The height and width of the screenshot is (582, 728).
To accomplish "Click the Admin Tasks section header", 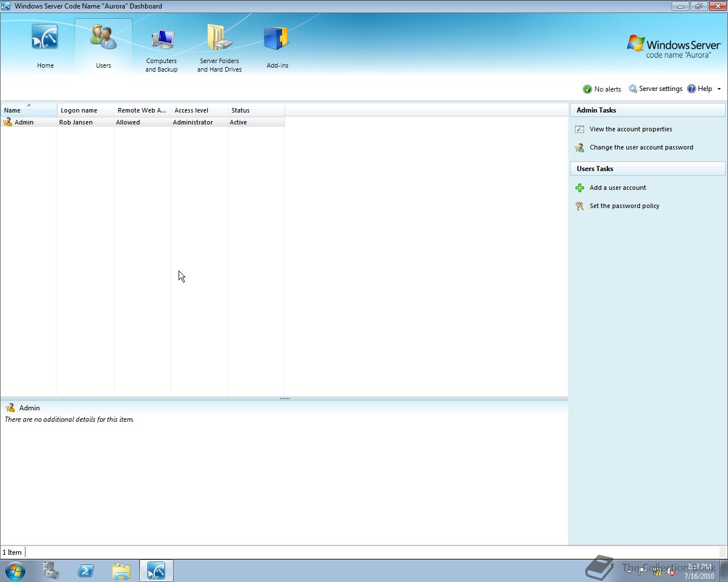I will pyautogui.click(x=648, y=110).
